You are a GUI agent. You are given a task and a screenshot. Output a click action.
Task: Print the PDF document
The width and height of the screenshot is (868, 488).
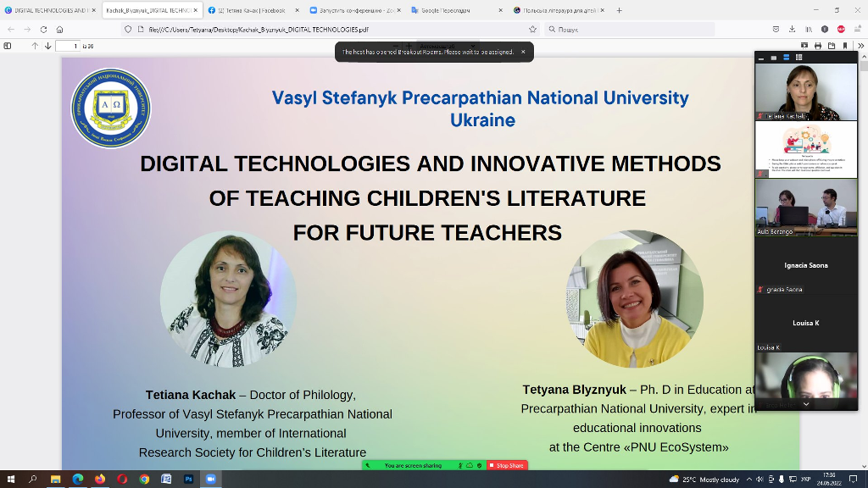818,46
